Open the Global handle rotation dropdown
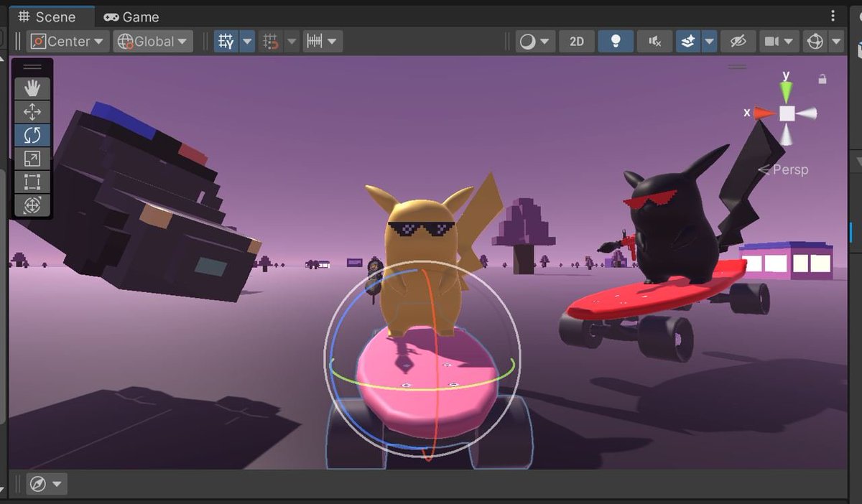This screenshot has width=862, height=504. [x=153, y=42]
